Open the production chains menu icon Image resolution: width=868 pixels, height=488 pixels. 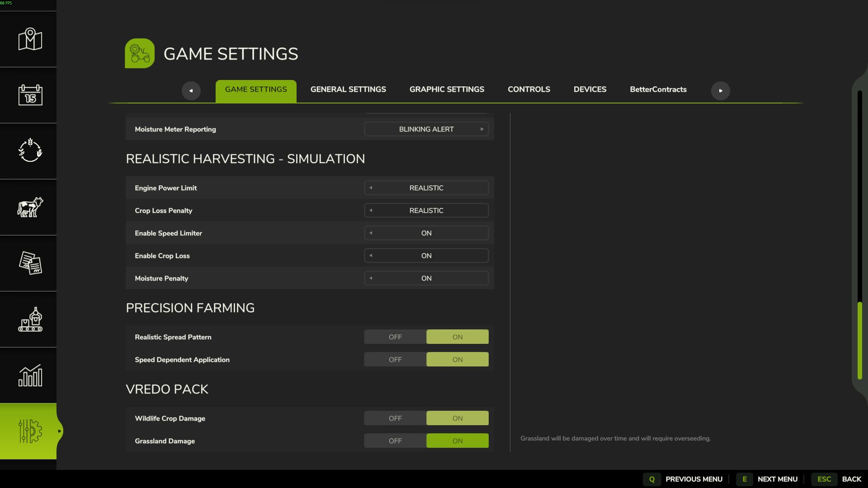click(28, 319)
